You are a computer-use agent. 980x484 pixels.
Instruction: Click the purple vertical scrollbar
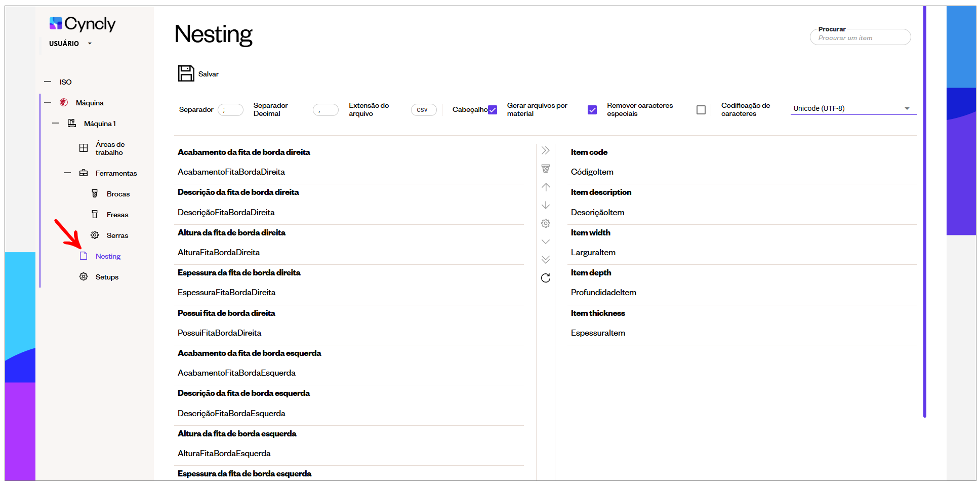click(924, 212)
